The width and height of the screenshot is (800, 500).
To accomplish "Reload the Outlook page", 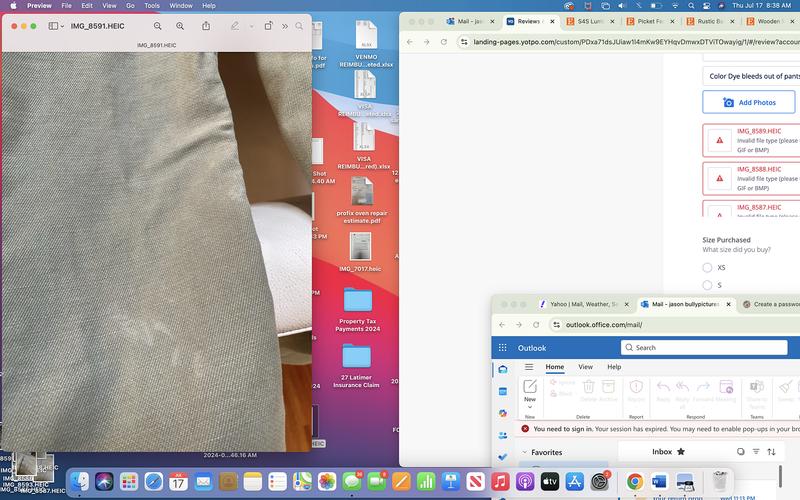I will tap(536, 324).
